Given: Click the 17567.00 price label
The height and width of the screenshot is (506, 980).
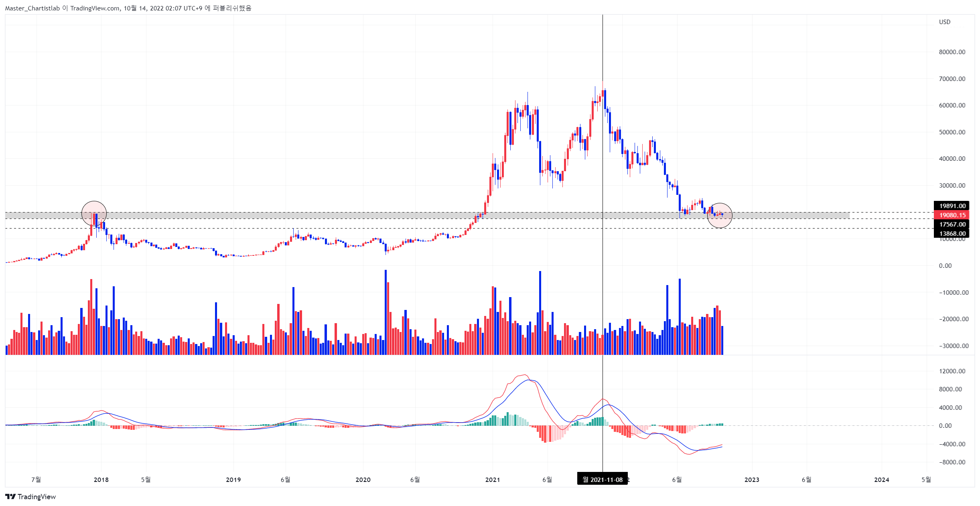Looking at the screenshot, I should 952,225.
